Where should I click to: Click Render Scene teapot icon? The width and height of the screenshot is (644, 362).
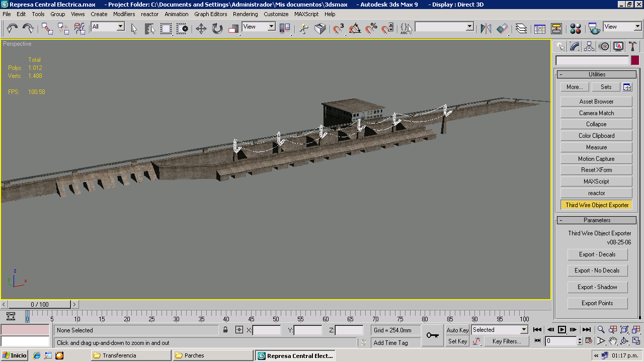pos(595,29)
